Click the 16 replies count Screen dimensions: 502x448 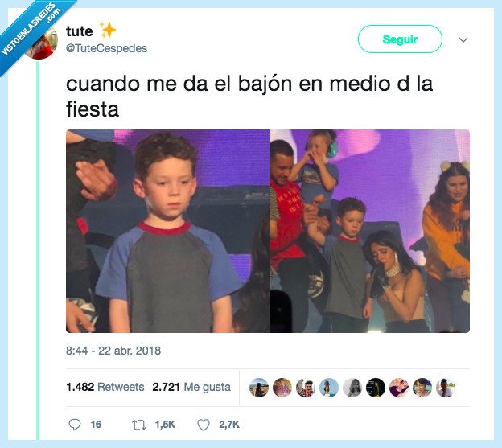click(x=96, y=425)
